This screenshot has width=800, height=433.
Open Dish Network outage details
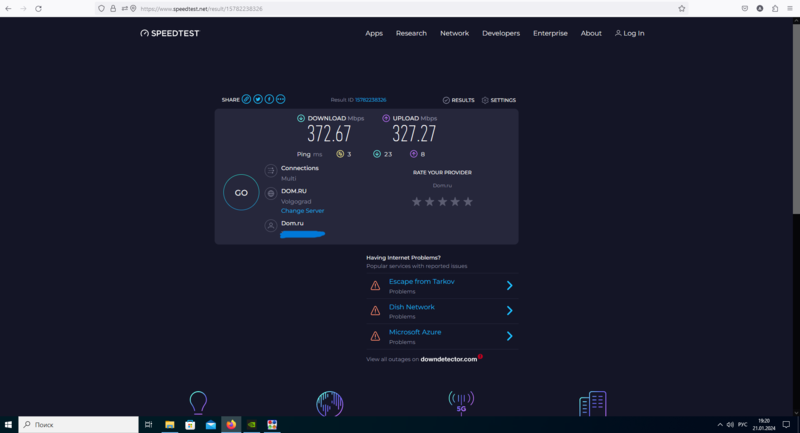412,307
